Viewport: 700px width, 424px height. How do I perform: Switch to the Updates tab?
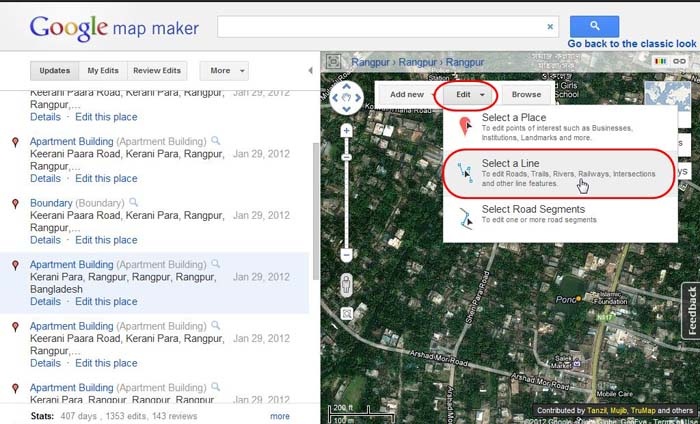[54, 71]
